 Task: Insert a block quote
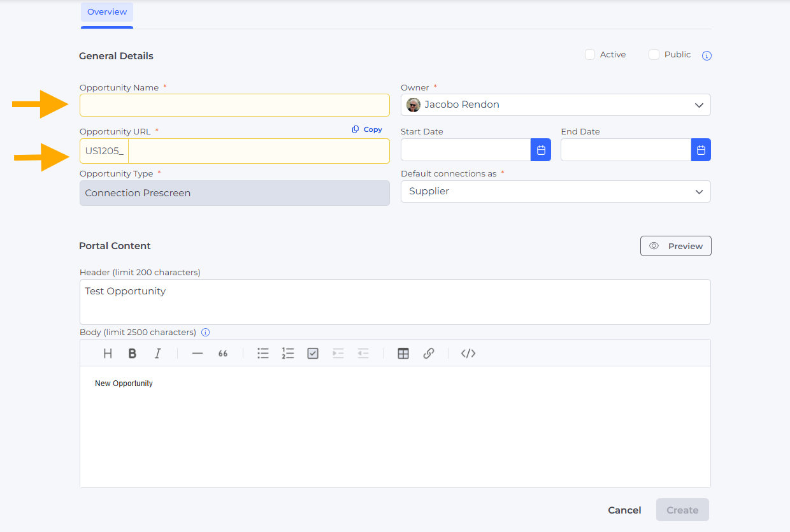click(223, 354)
